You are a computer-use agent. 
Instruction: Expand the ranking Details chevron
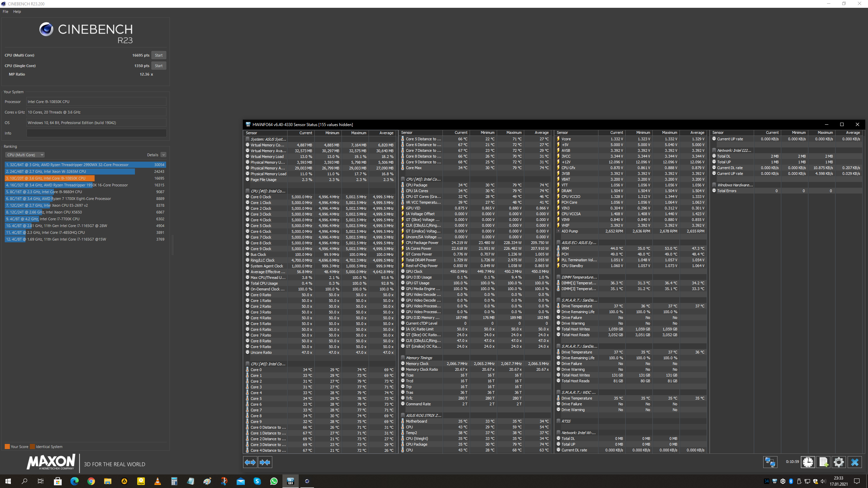tap(163, 155)
